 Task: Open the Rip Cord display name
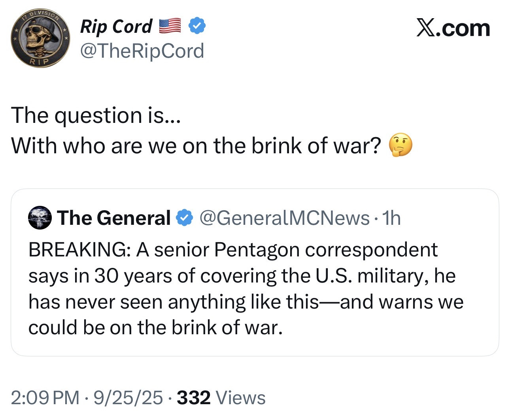coord(116,26)
